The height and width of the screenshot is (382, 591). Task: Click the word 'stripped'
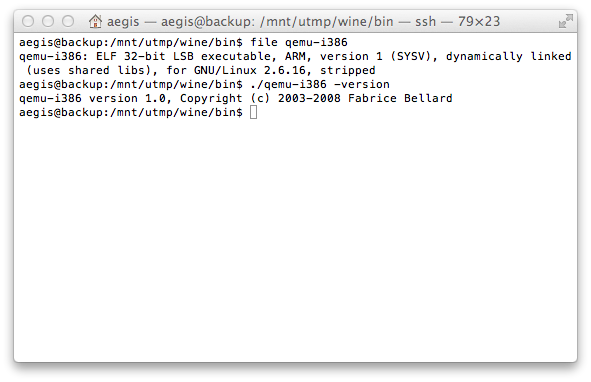click(x=348, y=70)
